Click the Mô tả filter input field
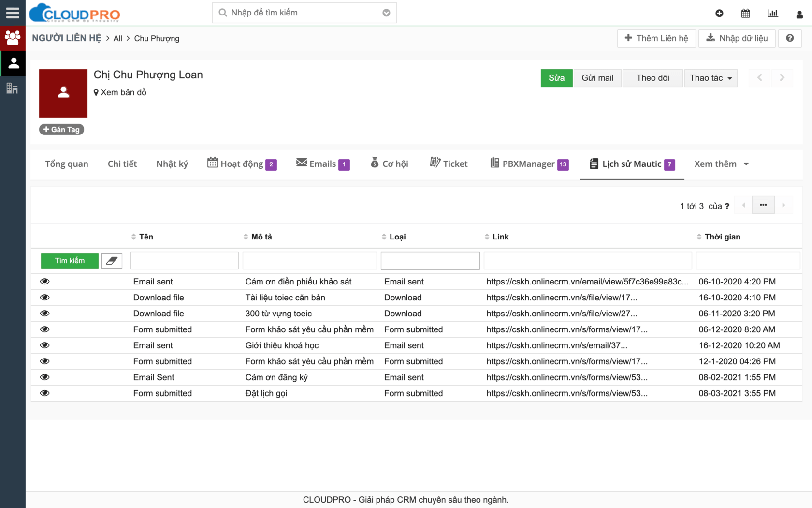Viewport: 812px width, 508px height. click(x=309, y=261)
